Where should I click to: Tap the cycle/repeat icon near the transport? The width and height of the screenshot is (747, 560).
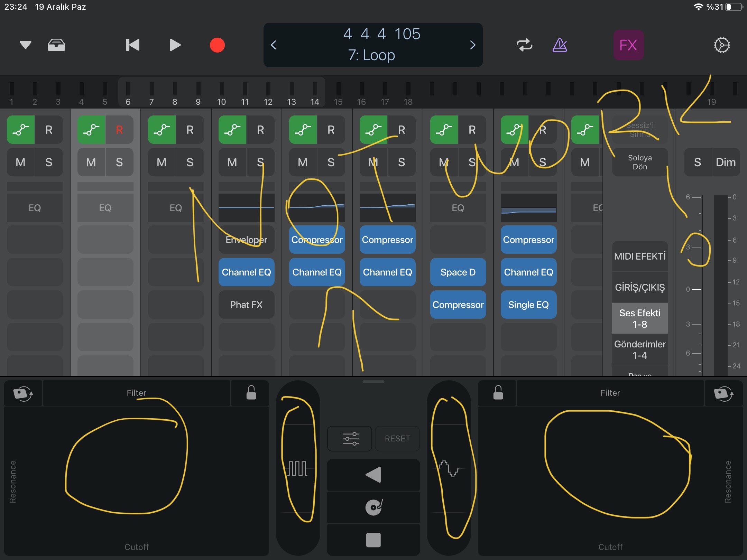(x=524, y=45)
